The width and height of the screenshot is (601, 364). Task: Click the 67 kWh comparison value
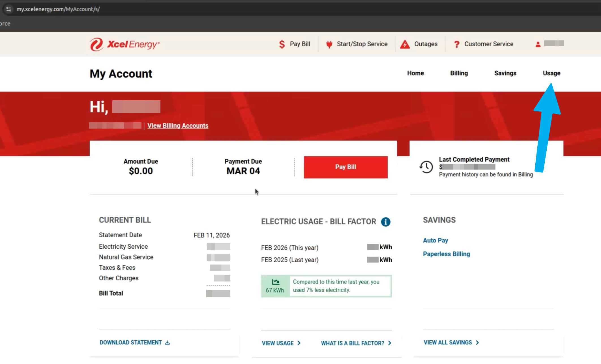click(275, 290)
